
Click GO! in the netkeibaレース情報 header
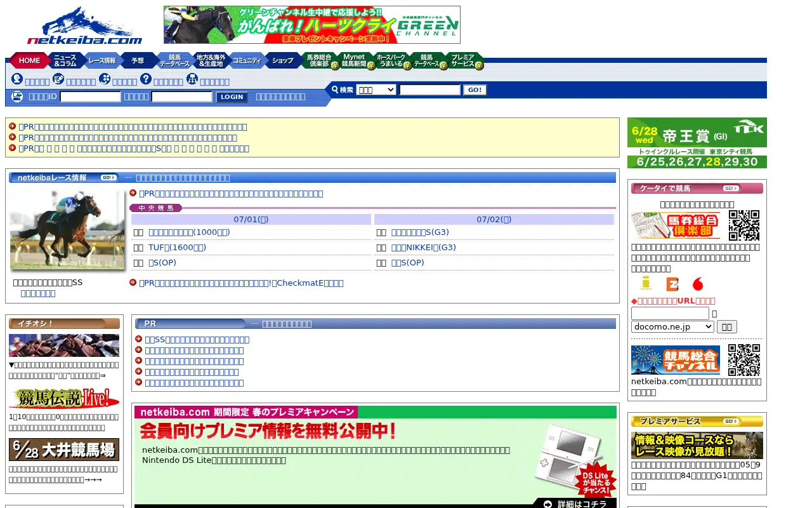pos(109,178)
